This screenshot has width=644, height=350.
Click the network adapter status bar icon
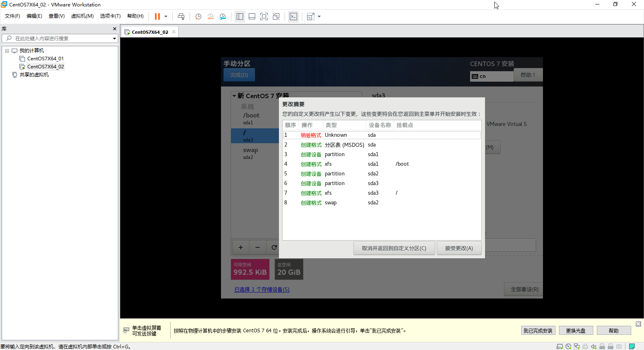(577, 346)
